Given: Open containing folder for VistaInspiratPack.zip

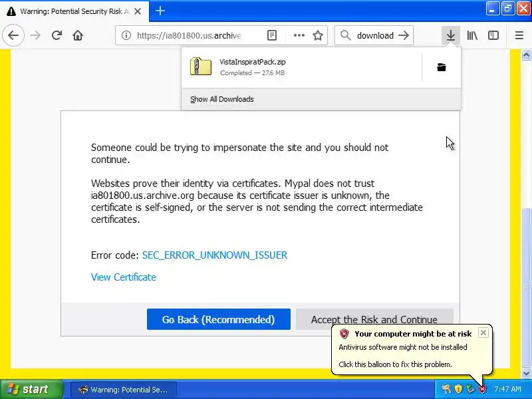Looking at the screenshot, I should (x=442, y=67).
